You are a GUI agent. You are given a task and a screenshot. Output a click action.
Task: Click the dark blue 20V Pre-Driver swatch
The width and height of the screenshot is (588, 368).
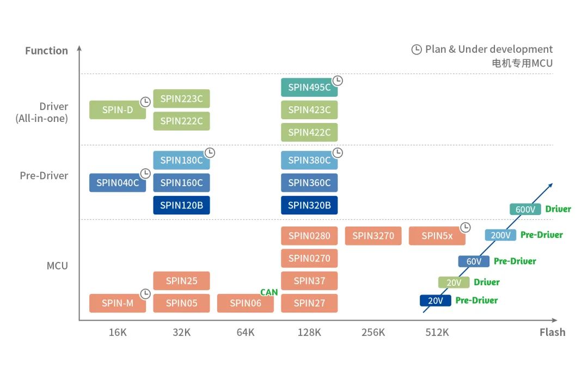click(x=436, y=300)
